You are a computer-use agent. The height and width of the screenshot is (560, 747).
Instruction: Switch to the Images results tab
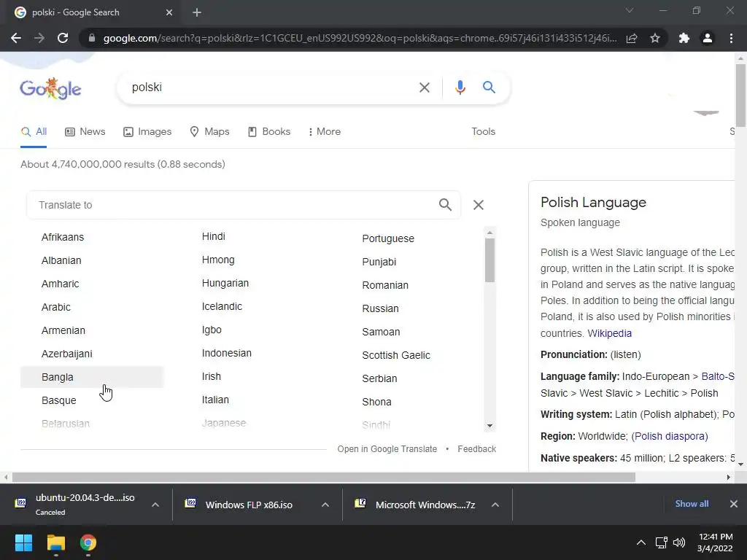pyautogui.click(x=147, y=131)
